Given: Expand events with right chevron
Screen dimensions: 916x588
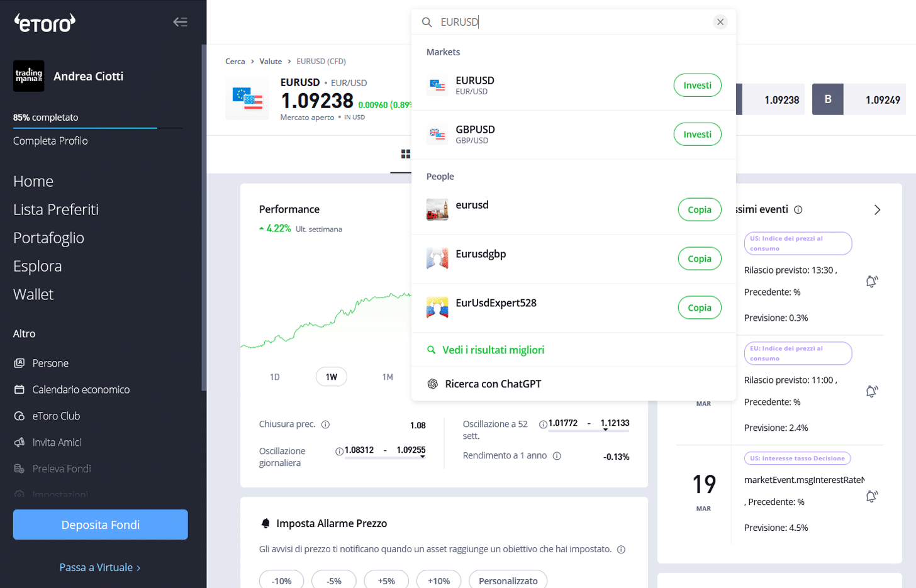Looking at the screenshot, I should [x=877, y=210].
